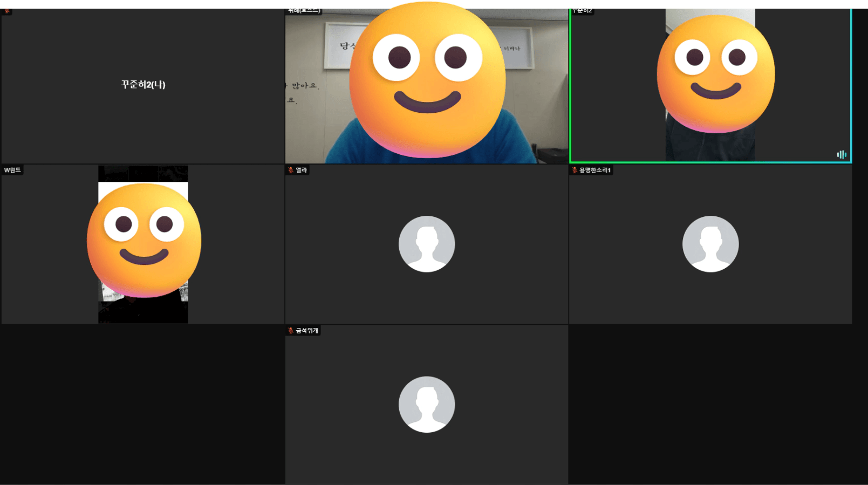Image resolution: width=868 pixels, height=485 pixels.
Task: Click the 위례(호스트) name label
Action: click(x=304, y=11)
